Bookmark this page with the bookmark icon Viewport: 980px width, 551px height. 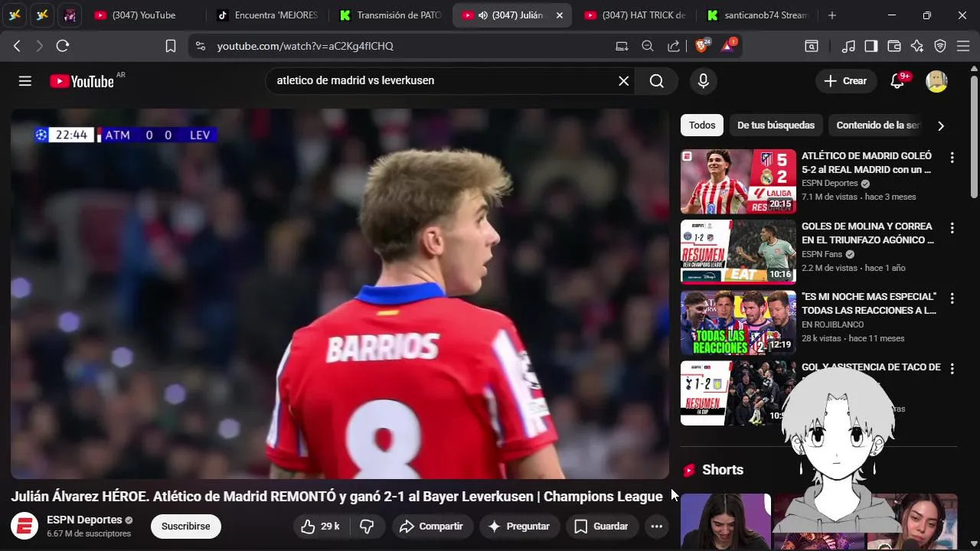pyautogui.click(x=171, y=46)
